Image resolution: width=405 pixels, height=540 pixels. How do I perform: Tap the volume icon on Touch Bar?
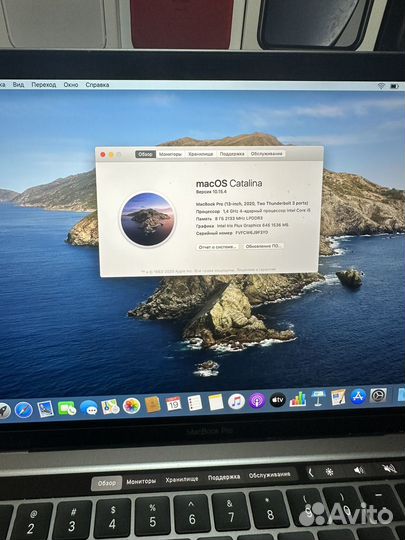tap(359, 470)
